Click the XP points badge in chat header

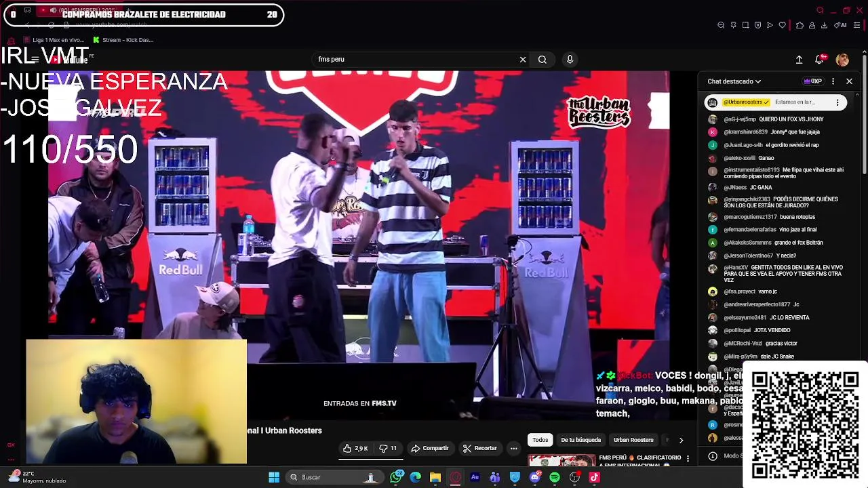point(812,81)
